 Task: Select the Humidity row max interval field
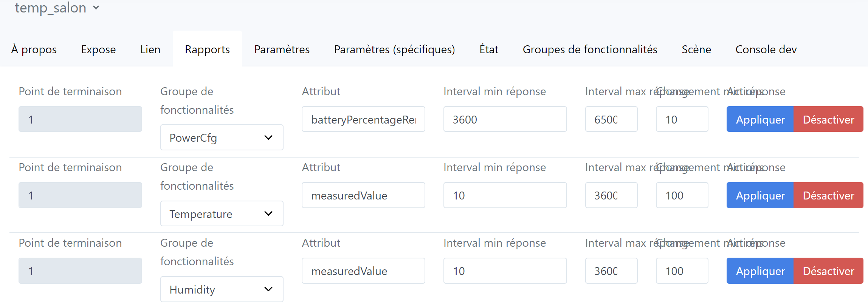pos(611,271)
